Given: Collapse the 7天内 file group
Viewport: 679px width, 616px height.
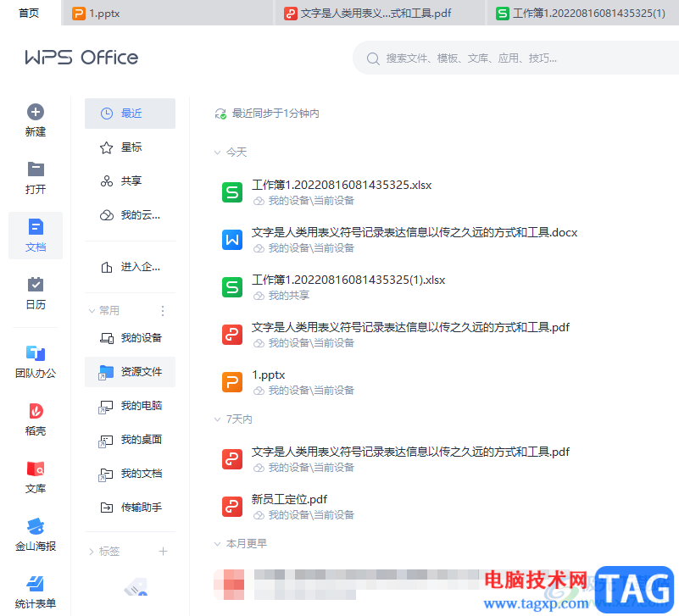Looking at the screenshot, I should point(217,419).
